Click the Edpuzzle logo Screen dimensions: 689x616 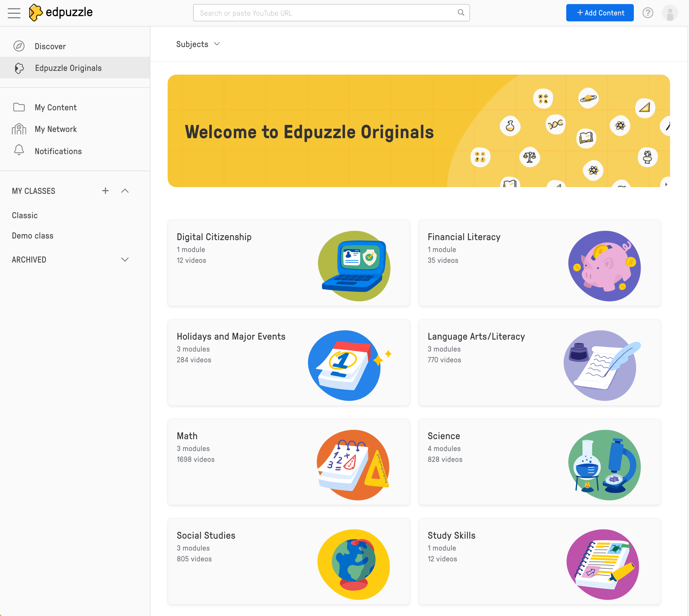[x=61, y=13]
